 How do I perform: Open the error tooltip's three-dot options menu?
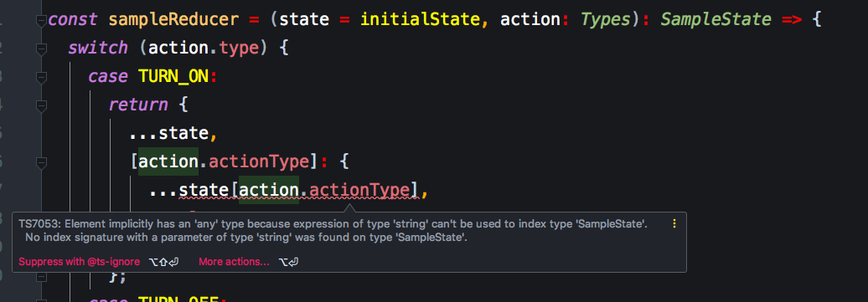tap(674, 224)
